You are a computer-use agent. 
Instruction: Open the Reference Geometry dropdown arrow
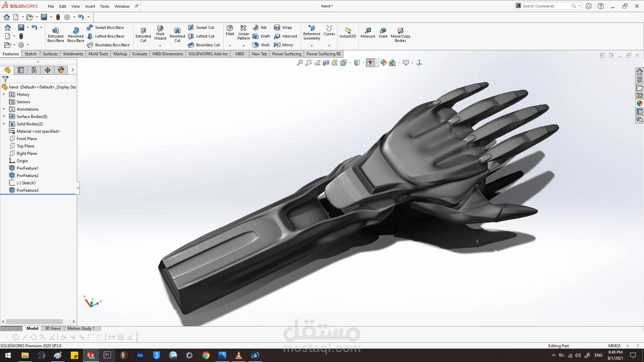(312, 46)
